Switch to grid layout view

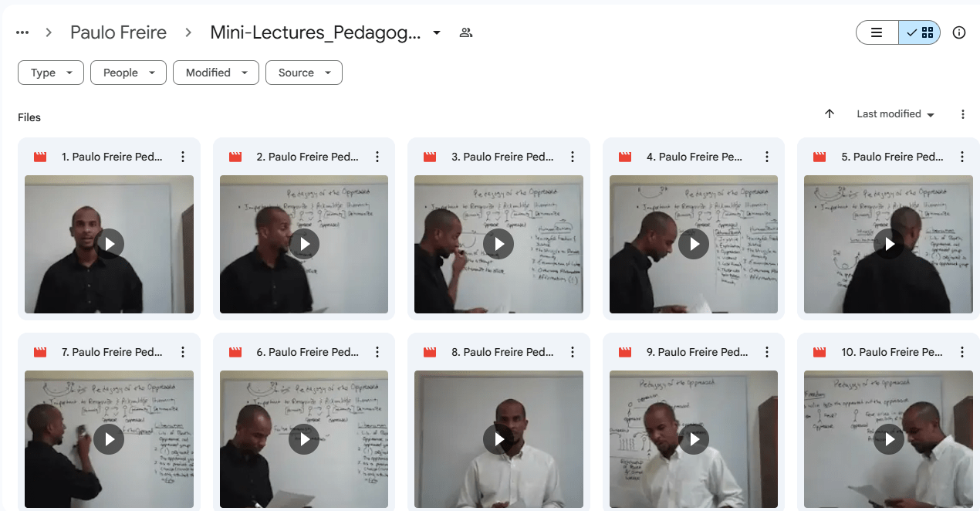coord(920,32)
